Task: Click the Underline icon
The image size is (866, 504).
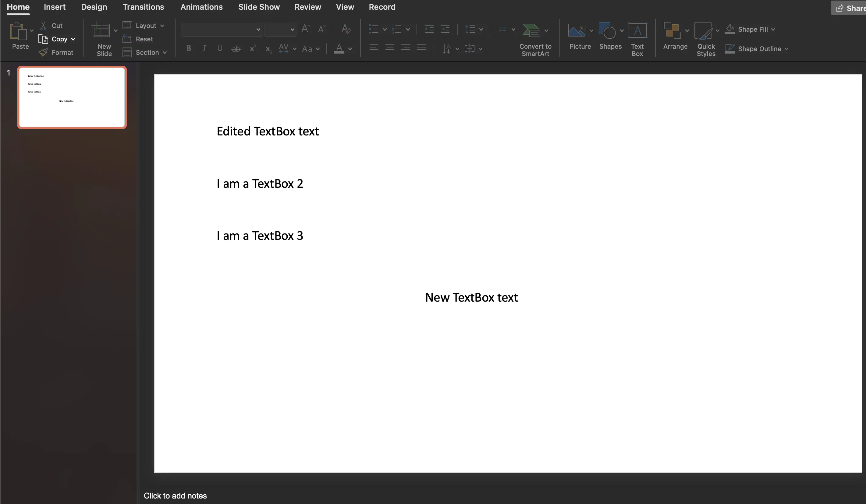Action: [220, 48]
